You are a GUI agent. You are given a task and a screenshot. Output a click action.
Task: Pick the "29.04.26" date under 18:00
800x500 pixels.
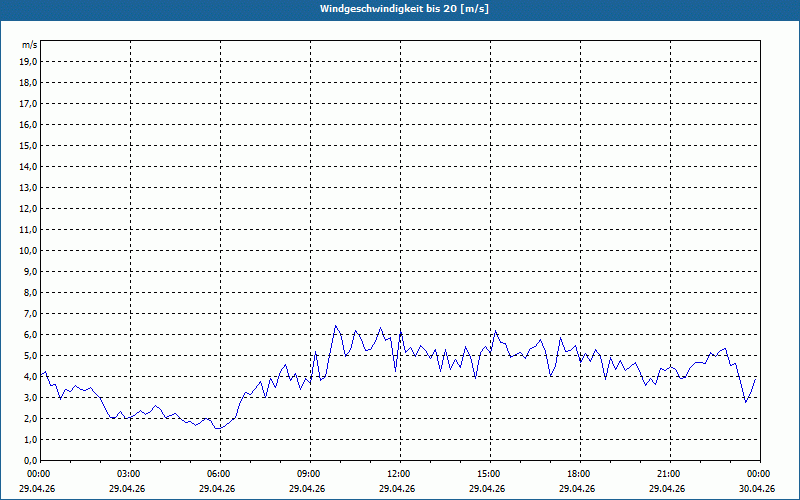577,488
